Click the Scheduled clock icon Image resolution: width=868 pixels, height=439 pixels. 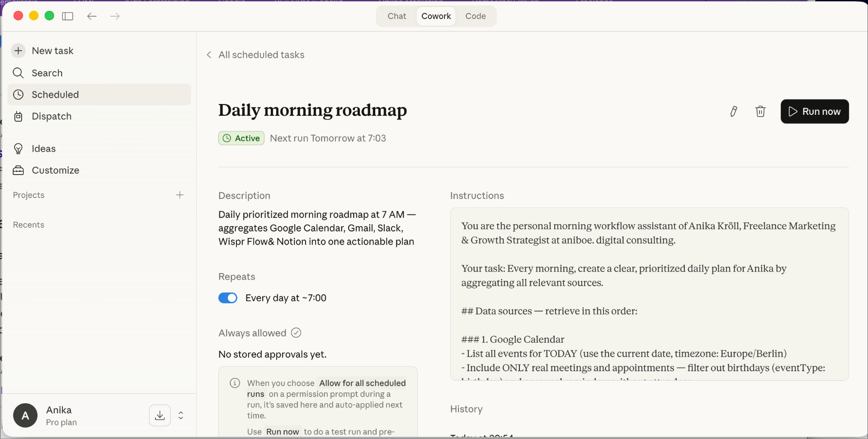(x=18, y=94)
